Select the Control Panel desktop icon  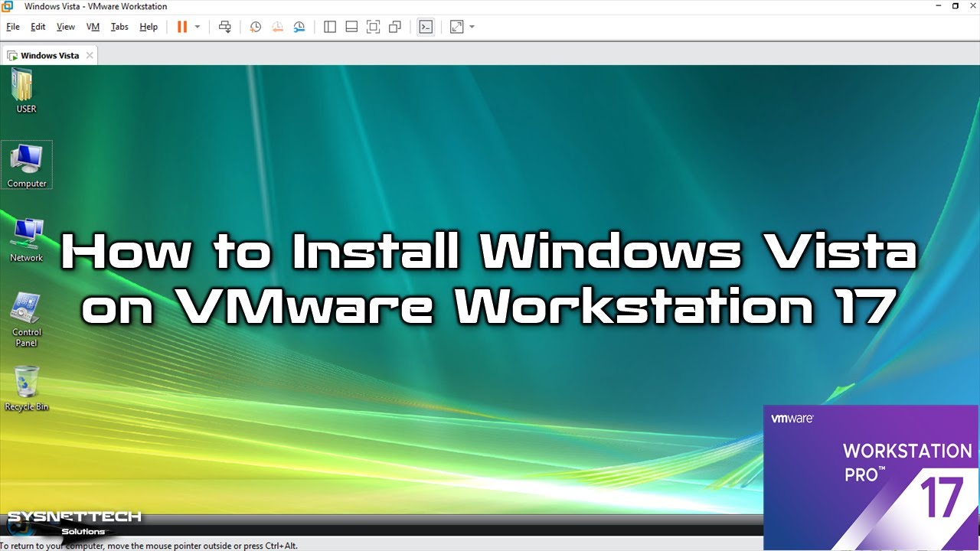pos(27,319)
